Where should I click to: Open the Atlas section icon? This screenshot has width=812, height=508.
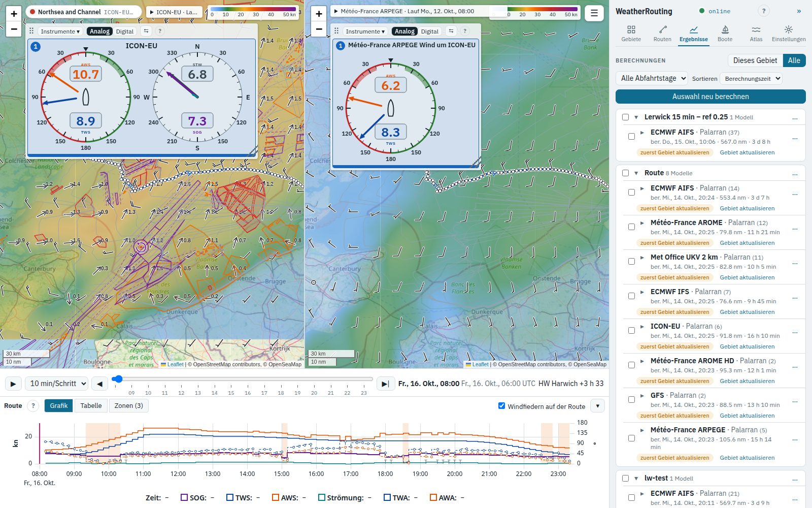756,34
